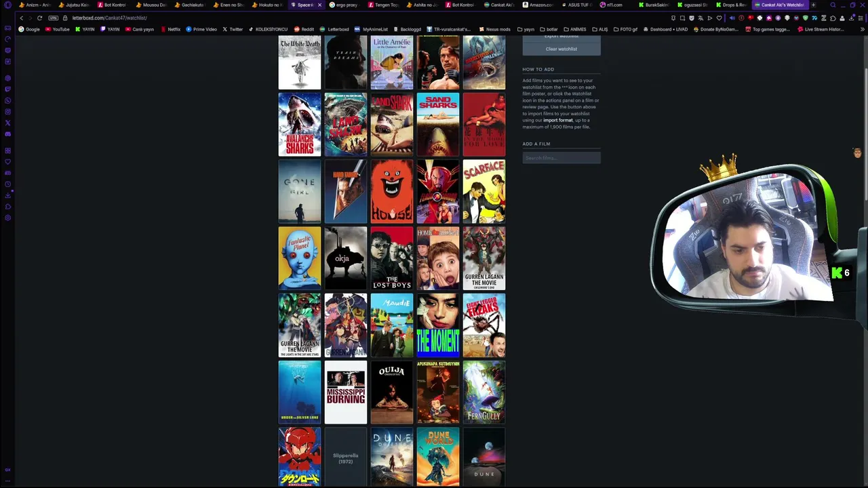Viewport: 868px width, 488px height.
Task: Open the YouTube bookmark
Action: coord(58,29)
